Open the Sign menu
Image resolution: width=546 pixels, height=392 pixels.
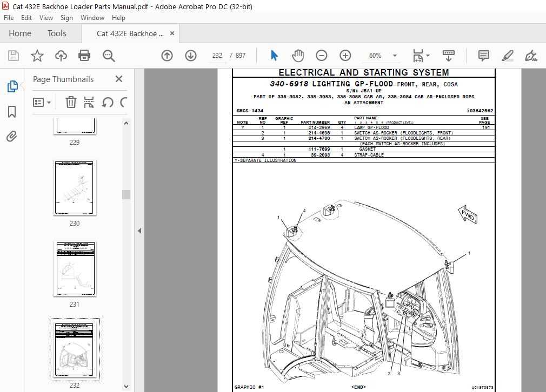pyautogui.click(x=66, y=18)
